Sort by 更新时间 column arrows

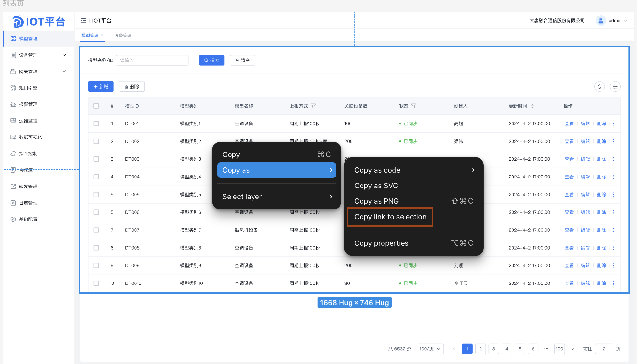click(x=532, y=106)
